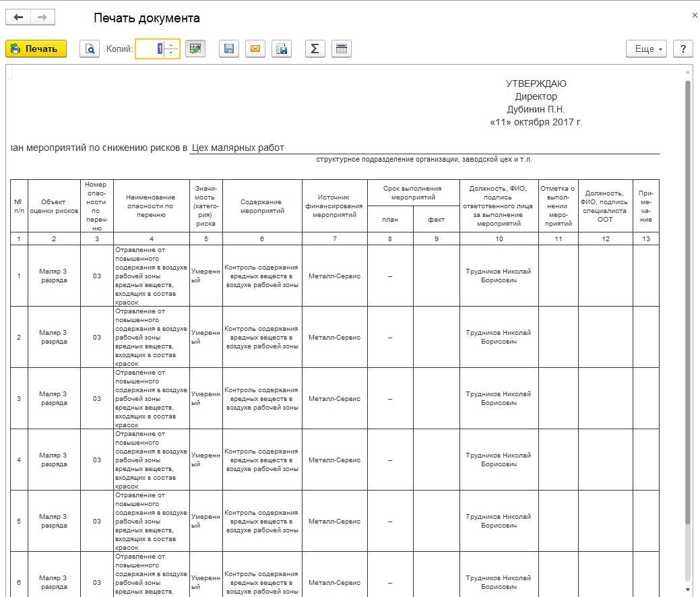Click Металл-Сервис in row 2

point(334,338)
